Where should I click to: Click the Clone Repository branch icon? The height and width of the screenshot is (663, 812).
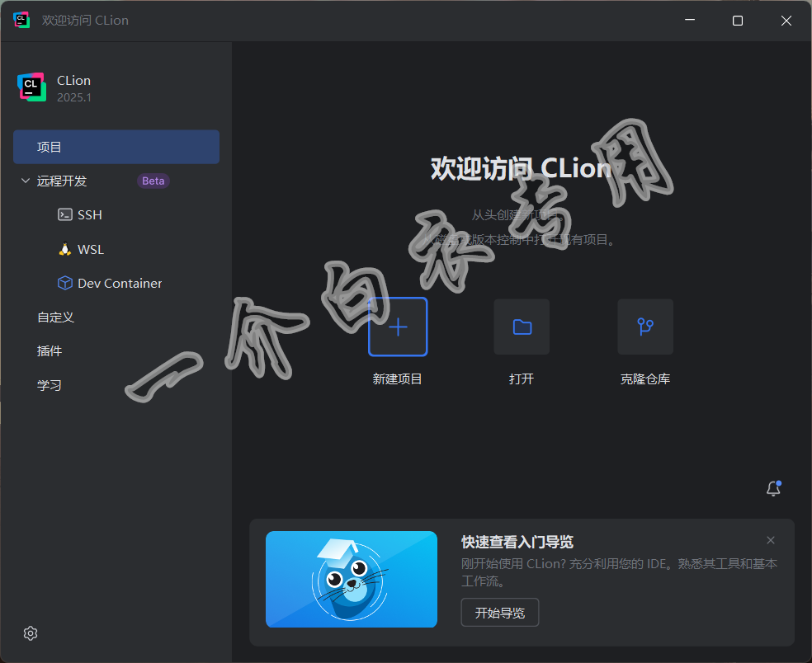click(x=645, y=327)
